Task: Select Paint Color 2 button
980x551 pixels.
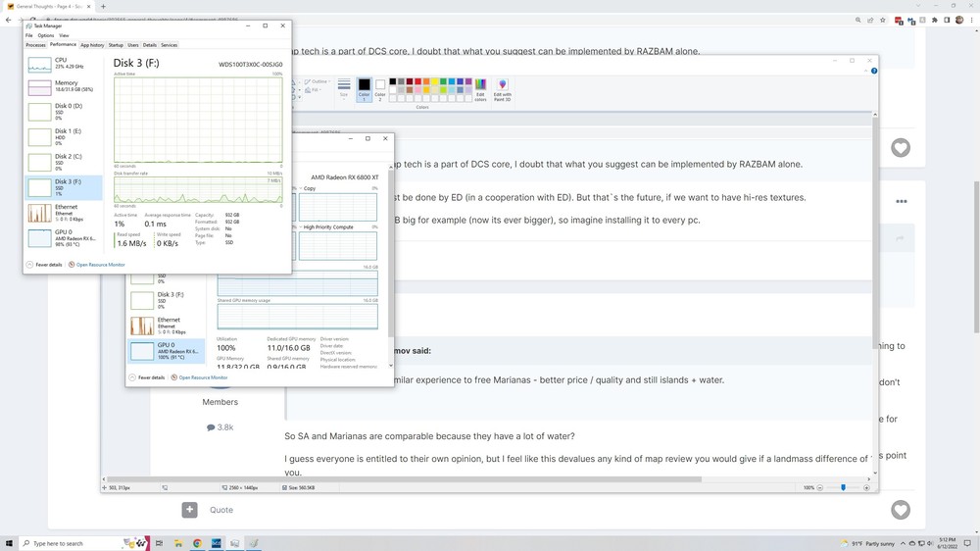Action: coord(380,89)
